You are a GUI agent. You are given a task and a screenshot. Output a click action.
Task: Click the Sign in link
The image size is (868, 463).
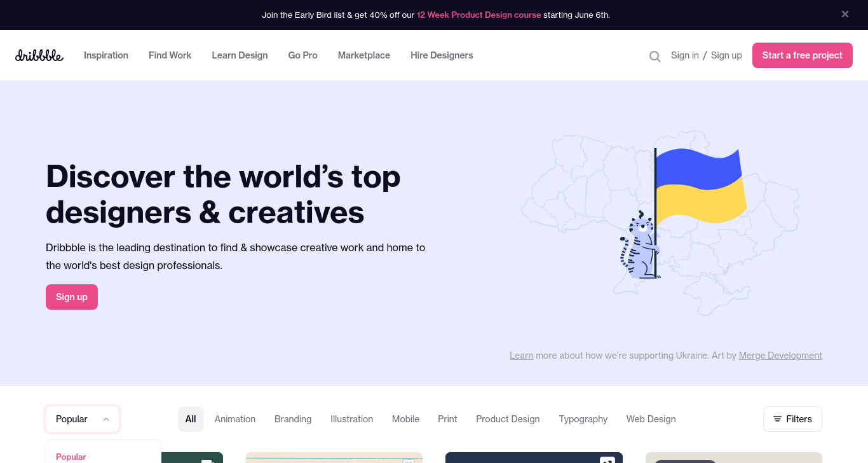pyautogui.click(x=685, y=55)
